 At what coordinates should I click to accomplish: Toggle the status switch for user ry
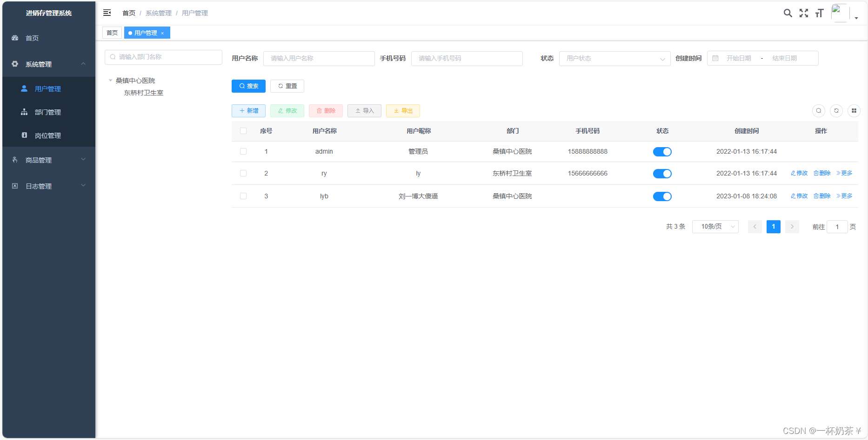point(662,174)
